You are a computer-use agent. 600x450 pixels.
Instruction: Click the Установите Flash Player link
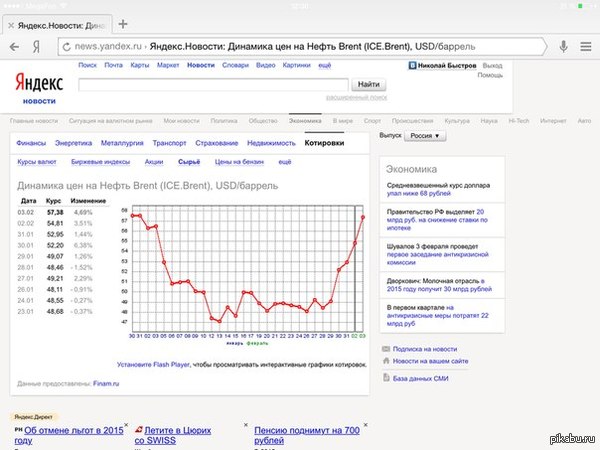(153, 365)
